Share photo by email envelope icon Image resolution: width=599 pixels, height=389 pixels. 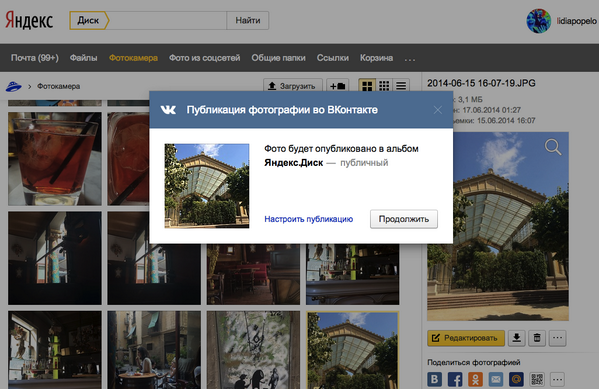tap(496, 379)
